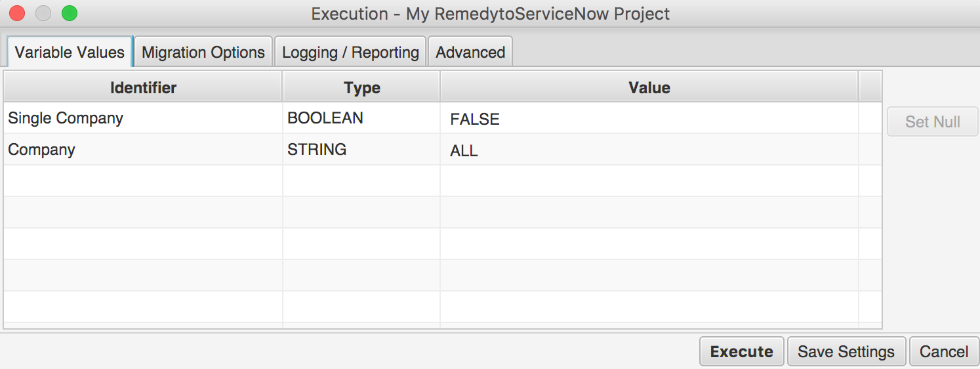Switch to the Variable Values tab
Viewport: 980px width, 369px height.
[70, 52]
